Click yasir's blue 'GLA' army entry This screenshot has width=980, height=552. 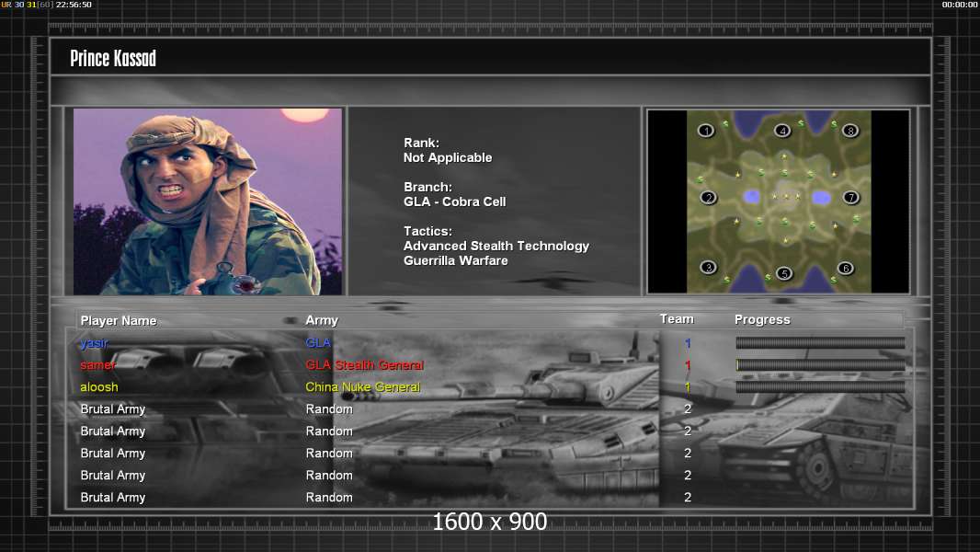tap(318, 342)
